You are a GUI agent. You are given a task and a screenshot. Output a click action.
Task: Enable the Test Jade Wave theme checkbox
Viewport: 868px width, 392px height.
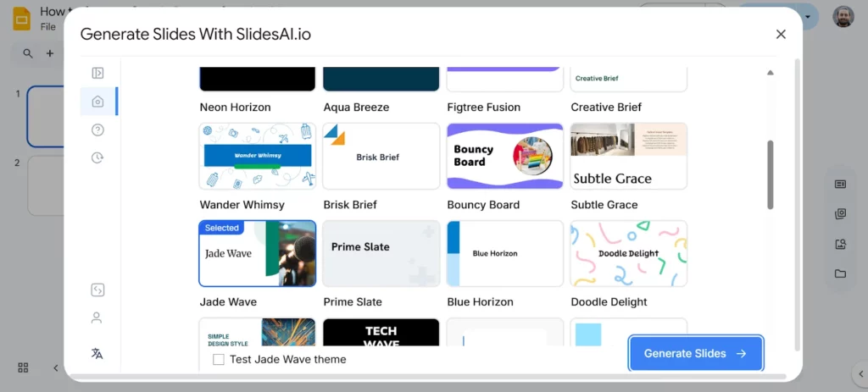219,360
